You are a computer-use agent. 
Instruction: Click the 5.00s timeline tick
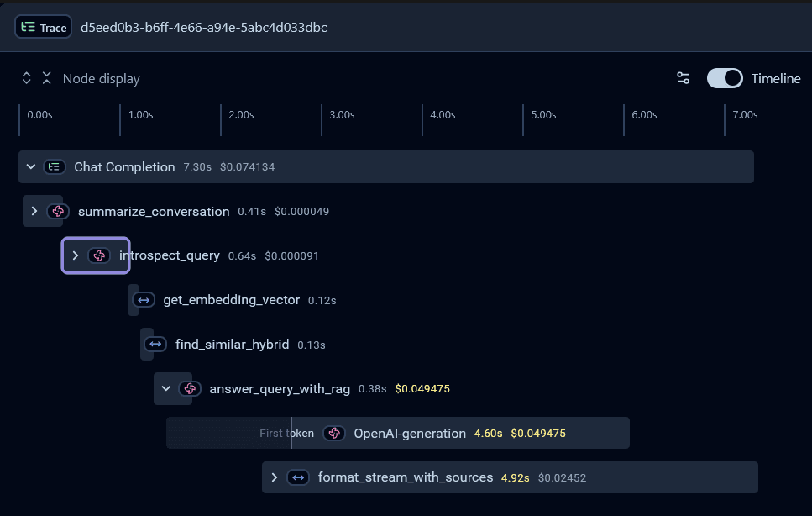tap(543, 115)
